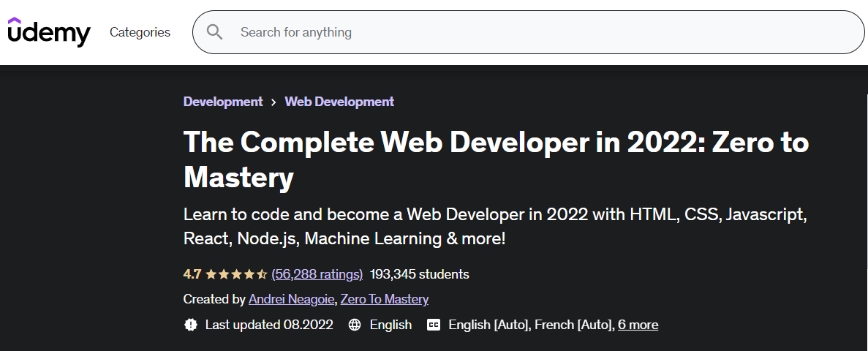Open the 56,288 ratings link
This screenshot has height=351, width=868.
tap(317, 274)
